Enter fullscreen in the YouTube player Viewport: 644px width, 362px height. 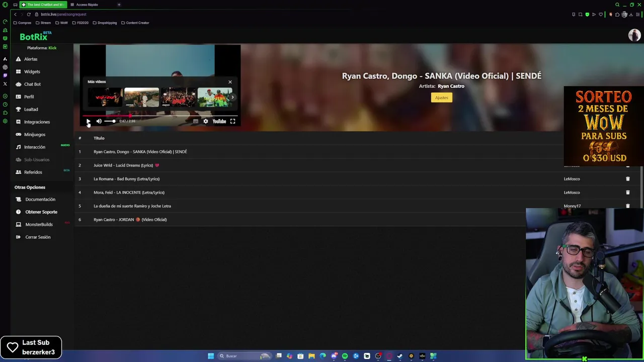[232, 121]
